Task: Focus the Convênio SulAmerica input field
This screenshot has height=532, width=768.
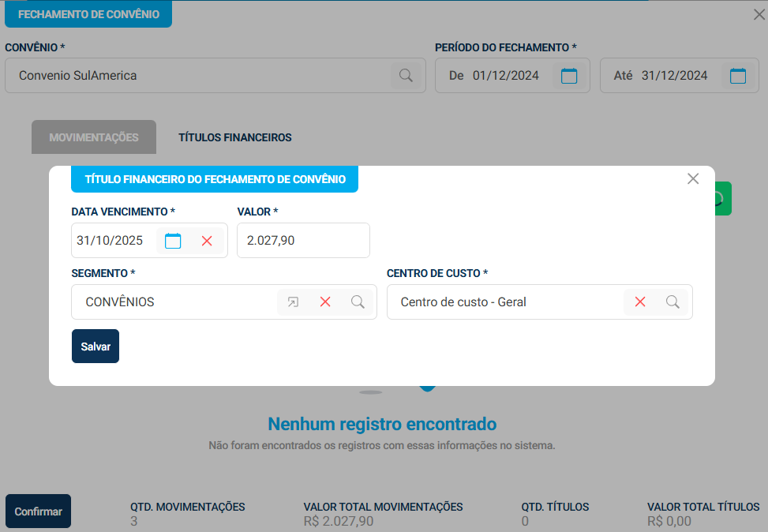Action: tap(197, 76)
